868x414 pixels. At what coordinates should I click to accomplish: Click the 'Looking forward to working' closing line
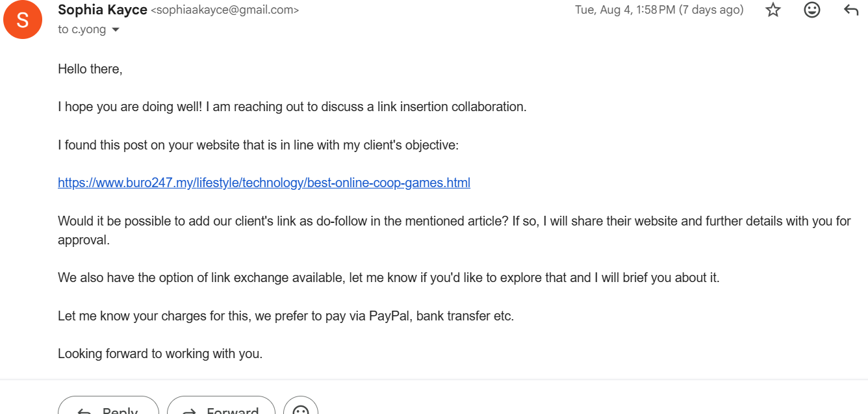160,354
